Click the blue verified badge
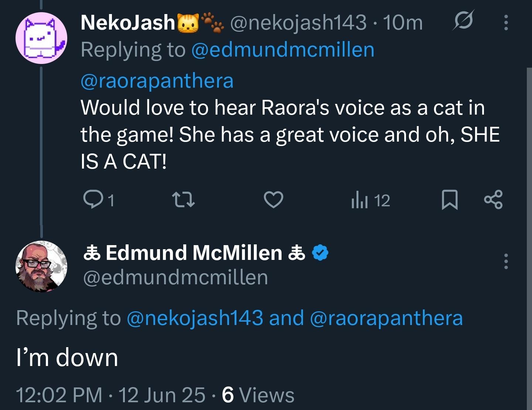 coord(320,253)
